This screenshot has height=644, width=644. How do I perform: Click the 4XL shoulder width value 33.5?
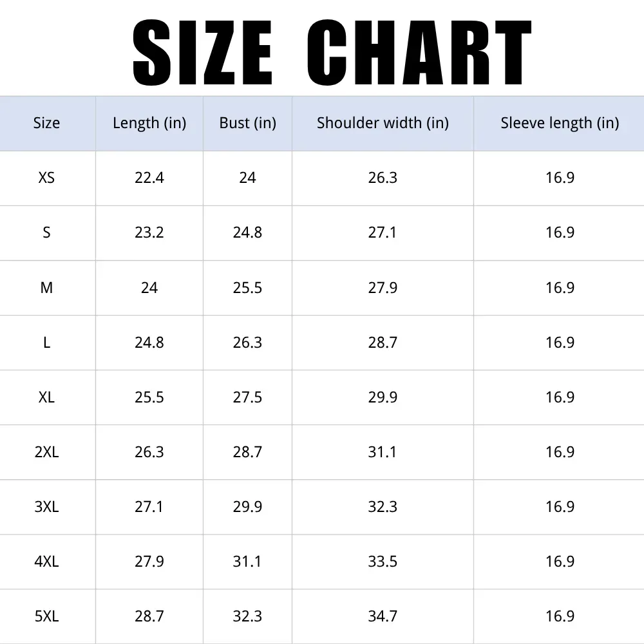[383, 562]
